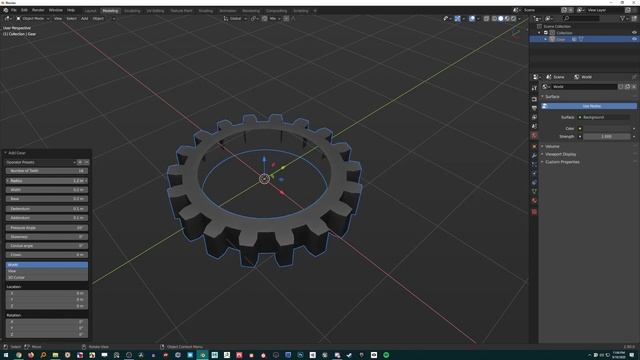Toggle X-Ray display in viewport header
The height and width of the screenshot is (360, 640).
pos(487,18)
